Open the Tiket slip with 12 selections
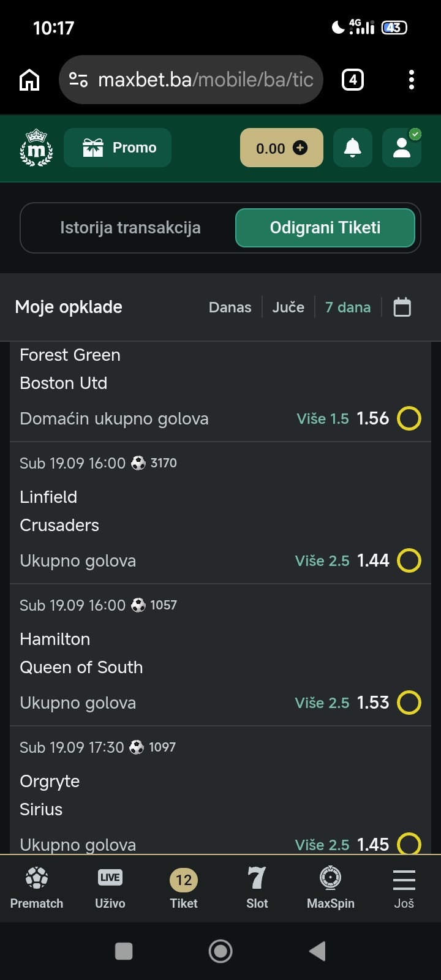 184,889
